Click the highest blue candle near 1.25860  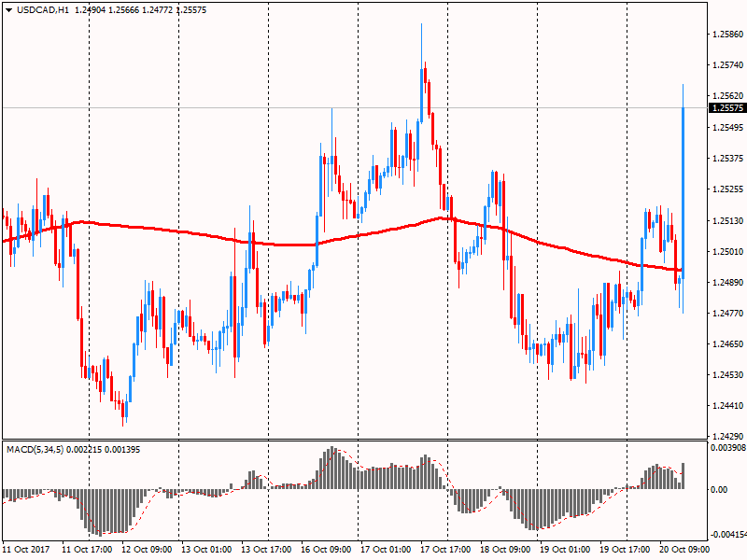(422, 94)
